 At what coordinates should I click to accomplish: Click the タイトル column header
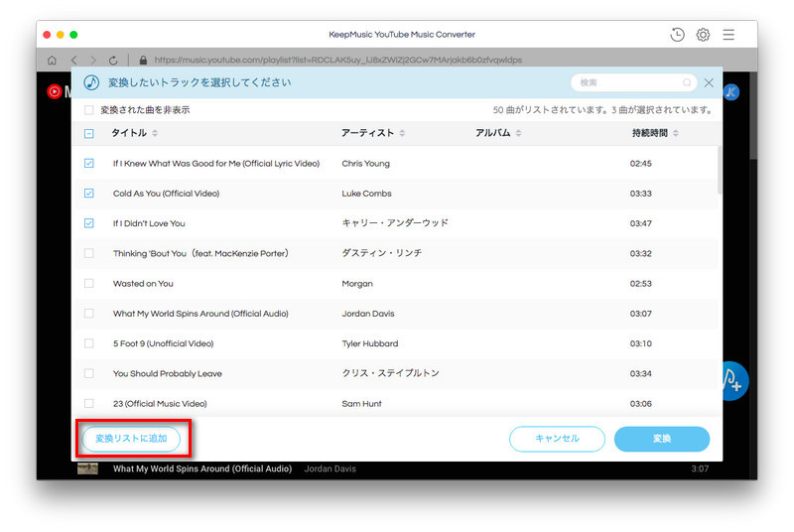[129, 133]
